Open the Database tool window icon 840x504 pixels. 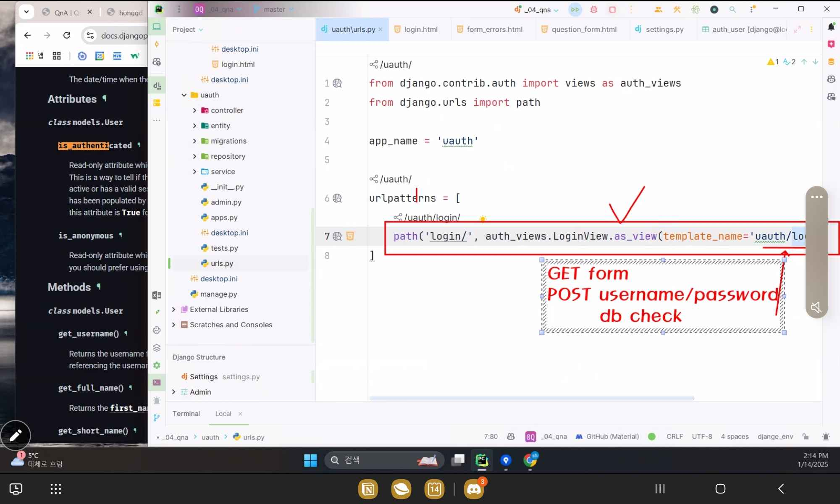click(x=831, y=62)
